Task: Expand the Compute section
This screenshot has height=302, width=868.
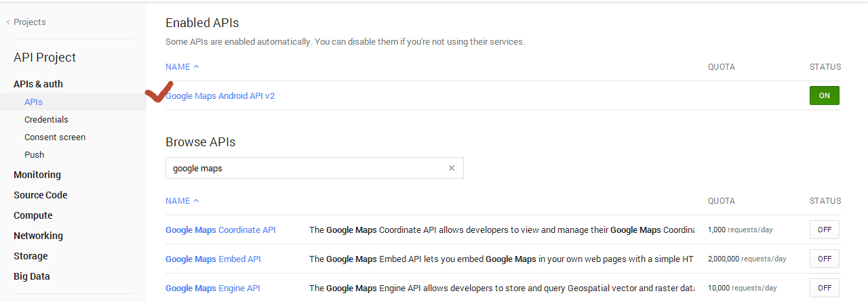Action: pos(33,215)
